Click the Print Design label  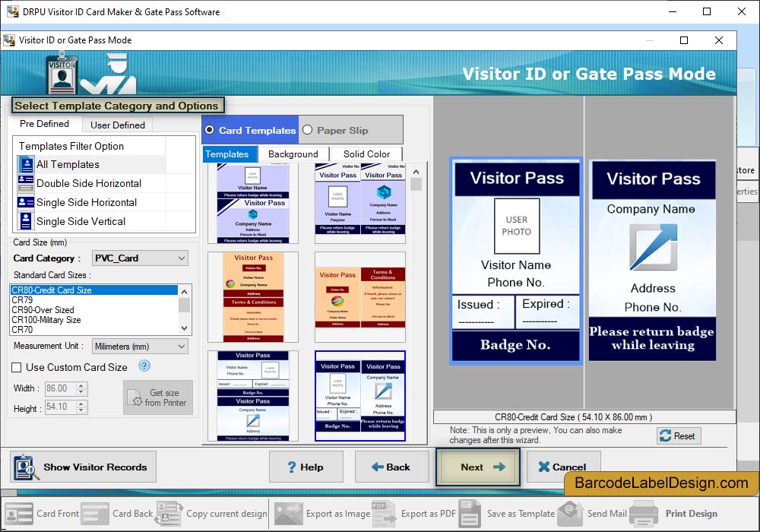(x=691, y=514)
